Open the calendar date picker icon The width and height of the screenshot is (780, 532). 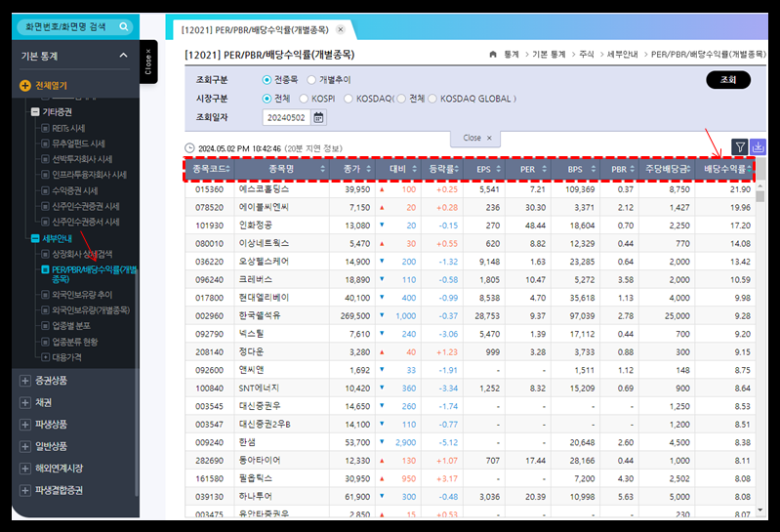(318, 117)
